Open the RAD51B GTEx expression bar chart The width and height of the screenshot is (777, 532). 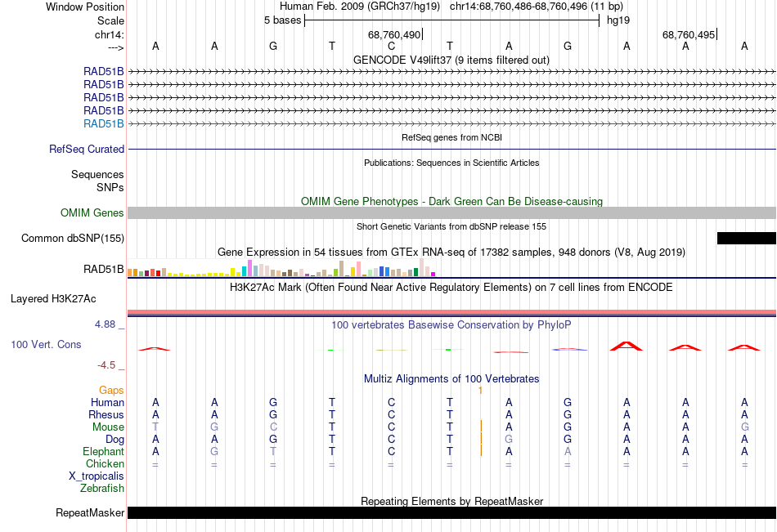point(281,267)
